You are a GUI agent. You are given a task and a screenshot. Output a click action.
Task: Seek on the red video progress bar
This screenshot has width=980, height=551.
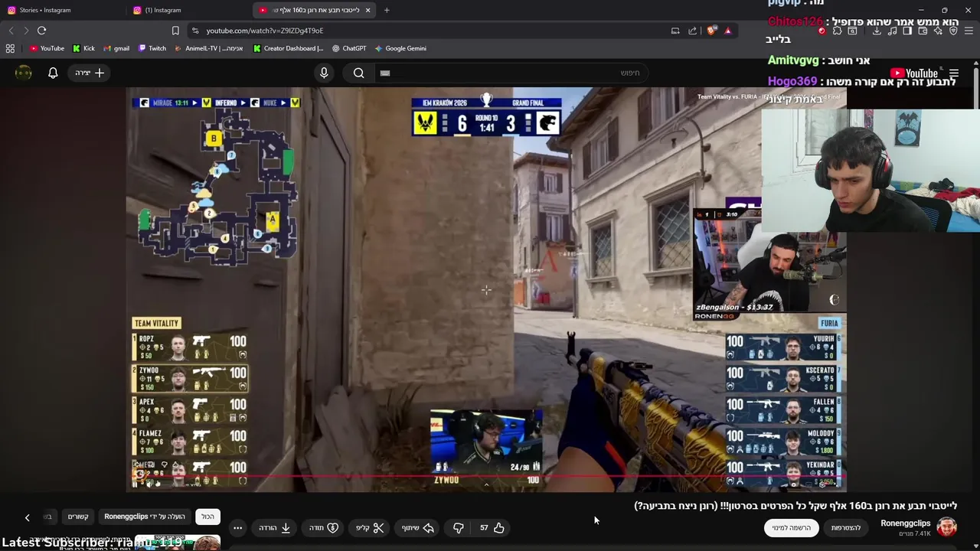486,476
